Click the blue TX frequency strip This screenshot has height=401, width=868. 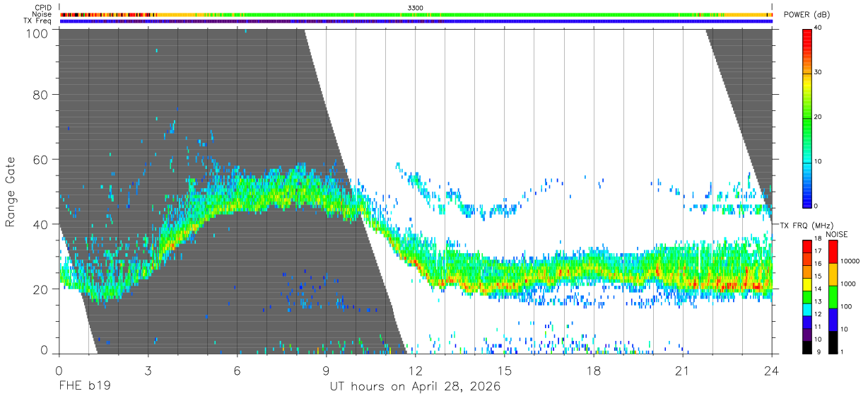pyautogui.click(x=416, y=21)
